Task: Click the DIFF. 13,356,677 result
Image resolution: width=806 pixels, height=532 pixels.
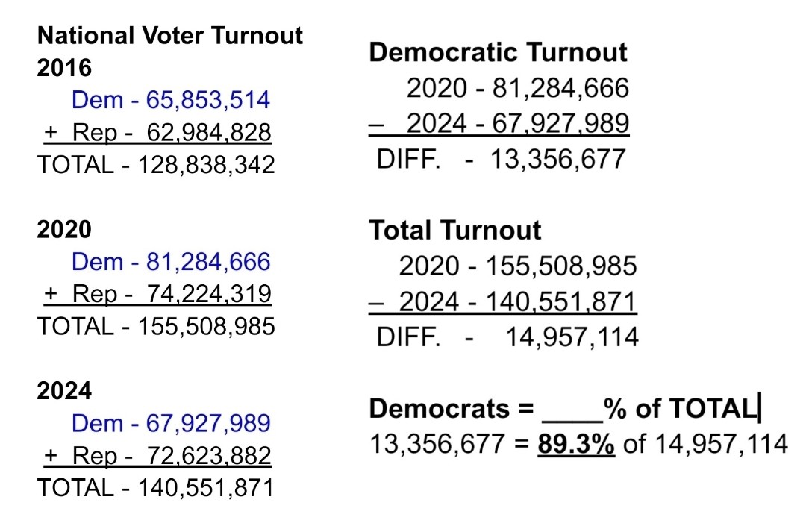Action: pos(501,159)
